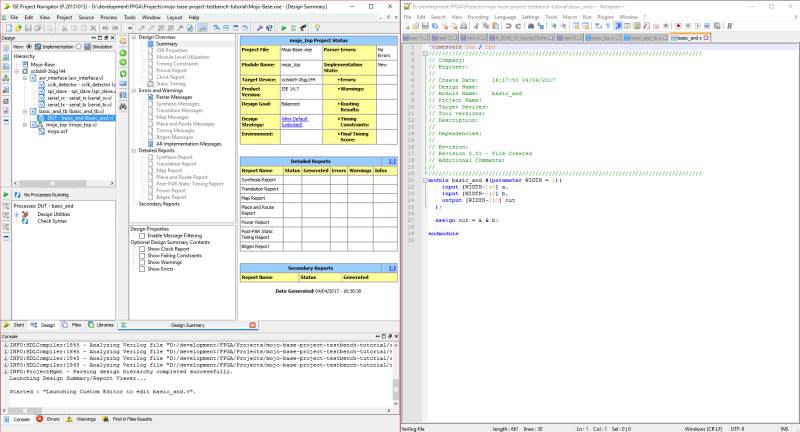The image size is (800, 432).
Task: Open Project menu in ISE
Action: tap(64, 17)
